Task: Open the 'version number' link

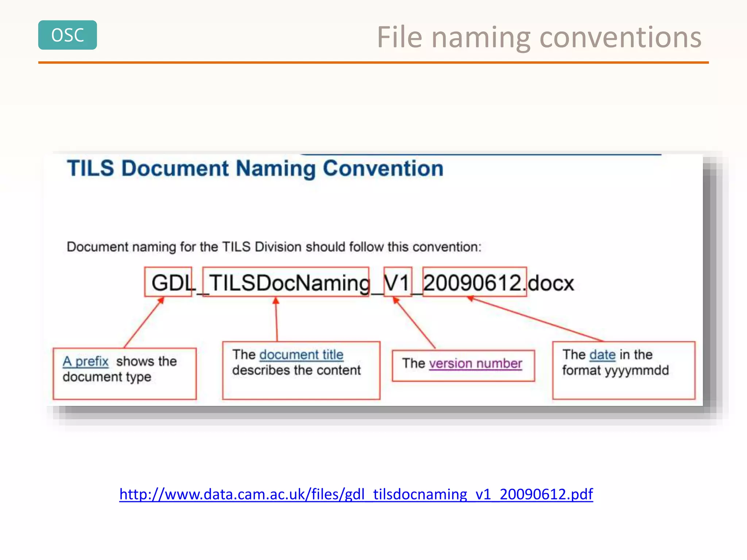Action: (x=476, y=363)
